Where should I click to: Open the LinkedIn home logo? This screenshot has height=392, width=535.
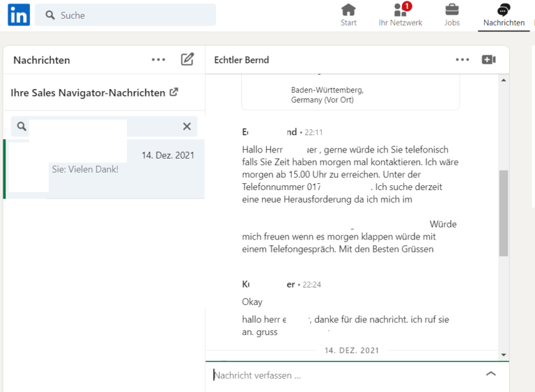click(17, 15)
